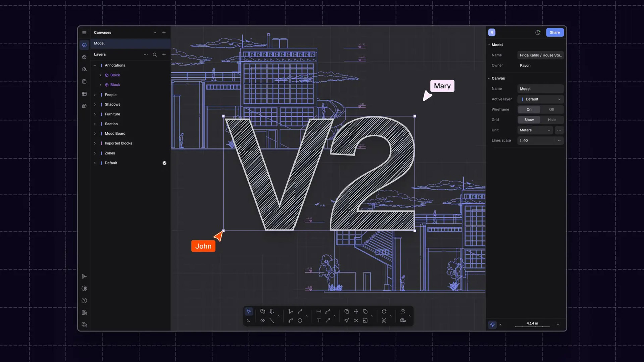Open the Unit Meters dropdown
Screen dimensions: 644x362
pyautogui.click(x=535, y=130)
